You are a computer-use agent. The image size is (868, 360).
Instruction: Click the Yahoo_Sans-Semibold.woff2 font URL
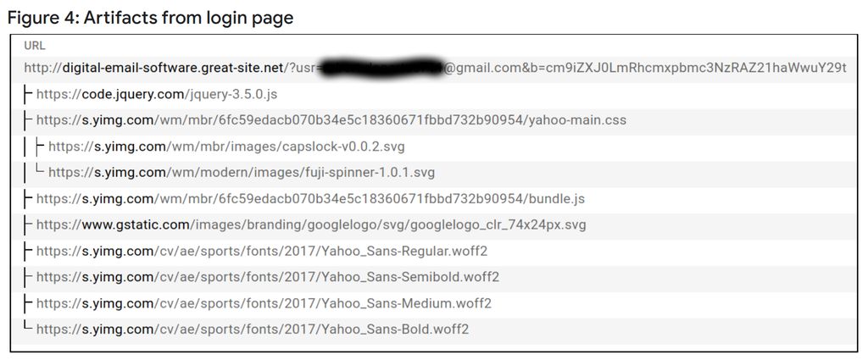coord(268,277)
